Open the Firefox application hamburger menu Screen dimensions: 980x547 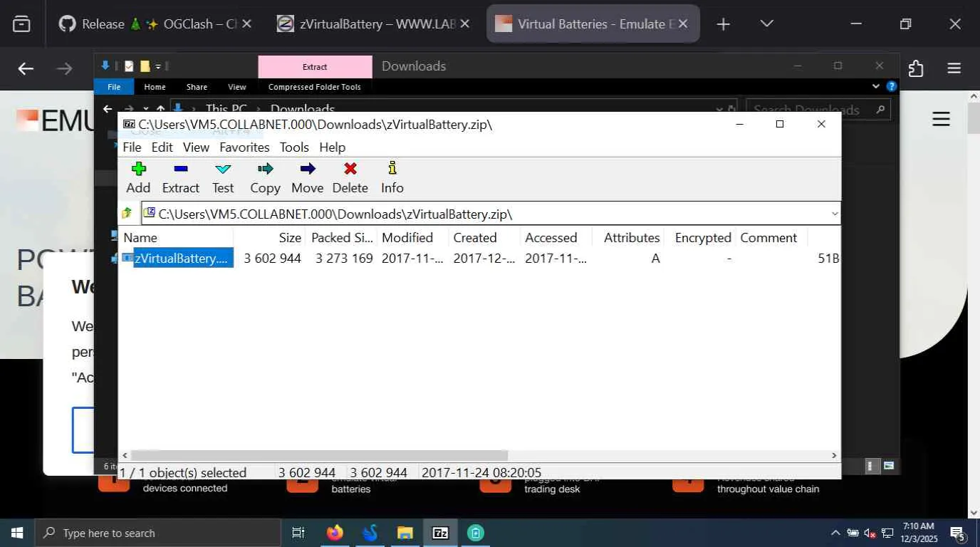954,68
